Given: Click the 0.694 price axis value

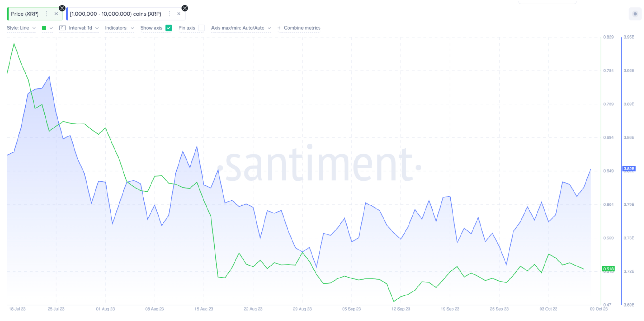Looking at the screenshot, I should [x=608, y=137].
